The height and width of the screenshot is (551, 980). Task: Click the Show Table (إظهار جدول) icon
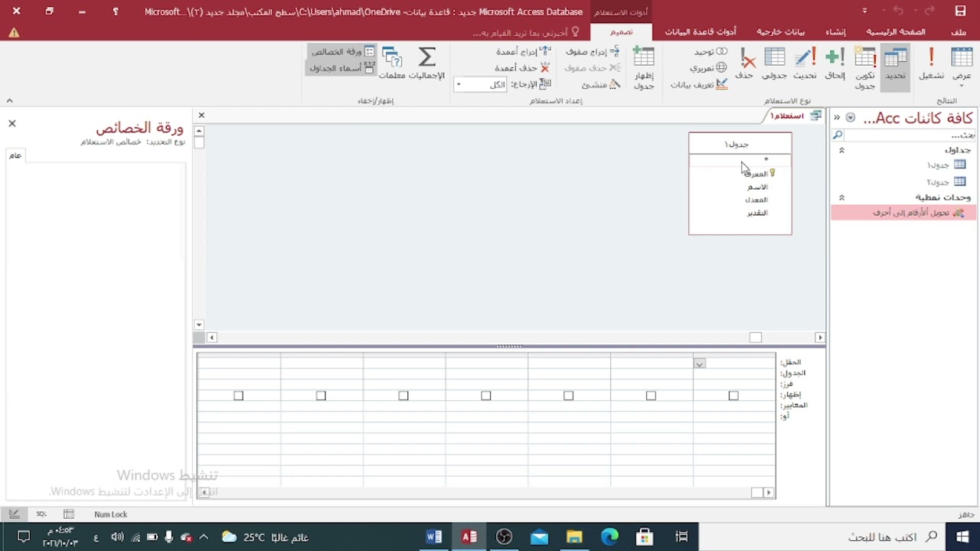[x=644, y=67]
